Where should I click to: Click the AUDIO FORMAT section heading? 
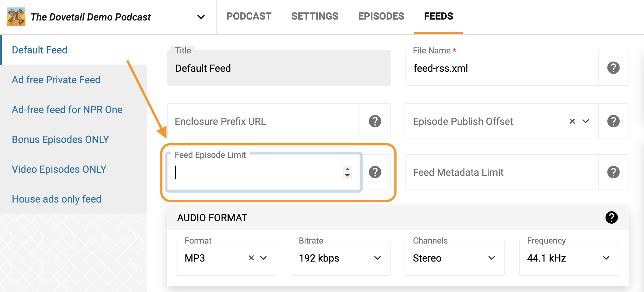[212, 217]
